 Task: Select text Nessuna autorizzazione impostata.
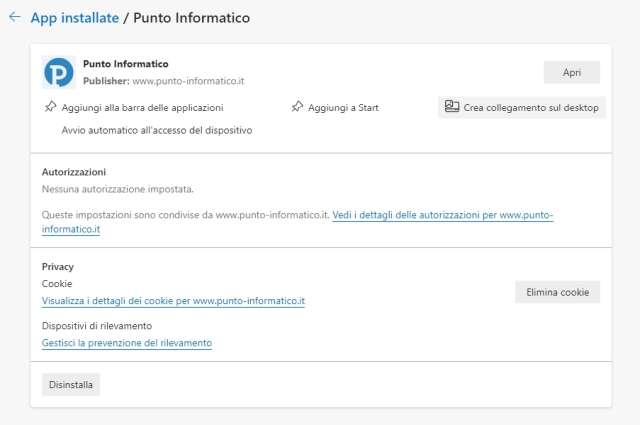(x=118, y=189)
